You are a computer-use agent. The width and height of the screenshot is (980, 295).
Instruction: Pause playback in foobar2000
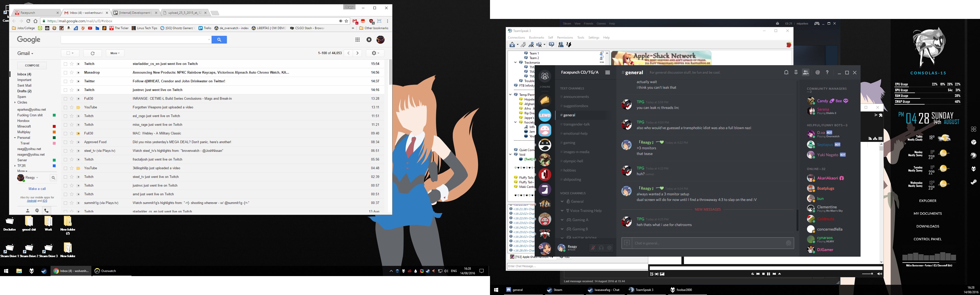pos(768,274)
